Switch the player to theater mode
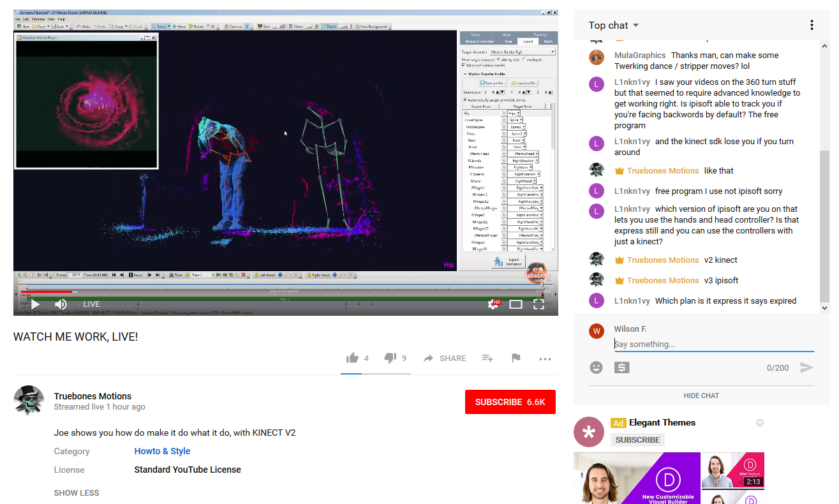The width and height of the screenshot is (839, 504). pyautogui.click(x=516, y=304)
